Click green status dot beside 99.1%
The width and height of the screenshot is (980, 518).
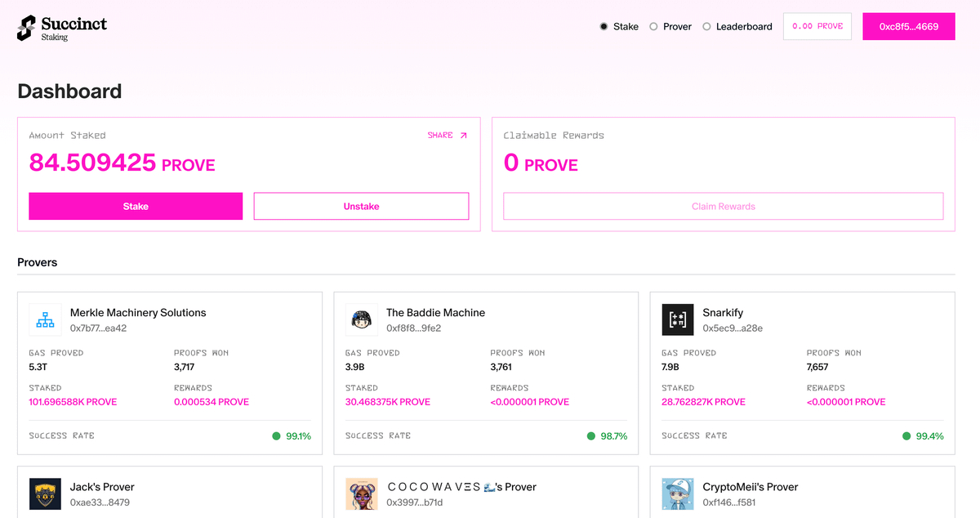(276, 436)
